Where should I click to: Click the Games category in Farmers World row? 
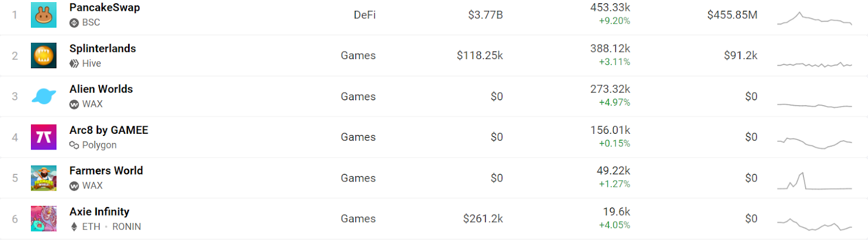(x=358, y=178)
